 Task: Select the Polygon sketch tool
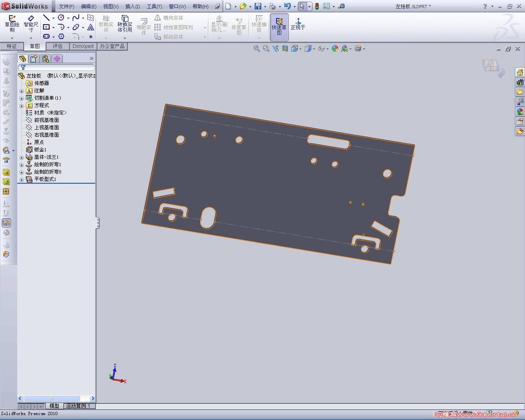(x=62, y=37)
